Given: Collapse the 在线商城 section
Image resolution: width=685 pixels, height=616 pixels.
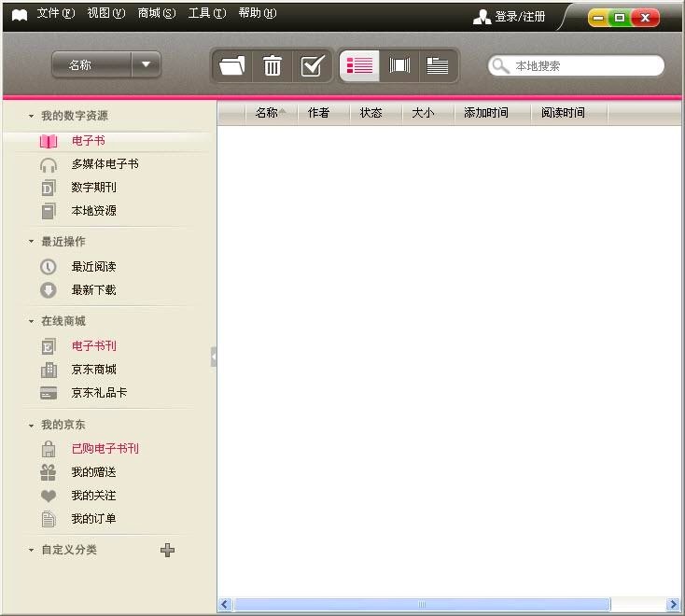Looking at the screenshot, I should coord(31,322).
